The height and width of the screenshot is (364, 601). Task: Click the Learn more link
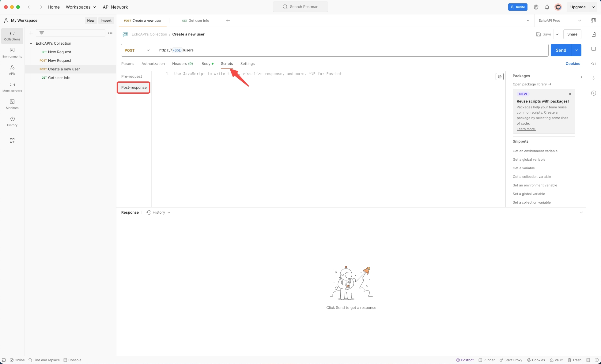(x=526, y=129)
